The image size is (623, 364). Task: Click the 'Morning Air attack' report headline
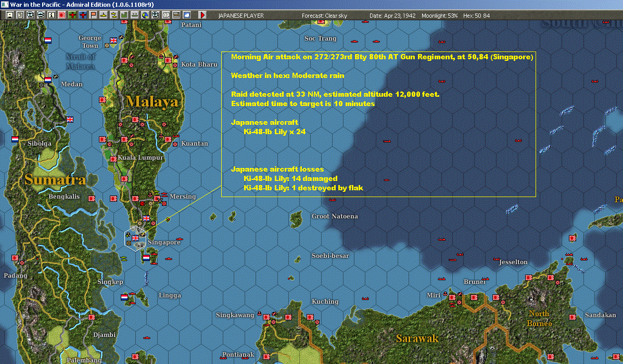pyautogui.click(x=382, y=57)
